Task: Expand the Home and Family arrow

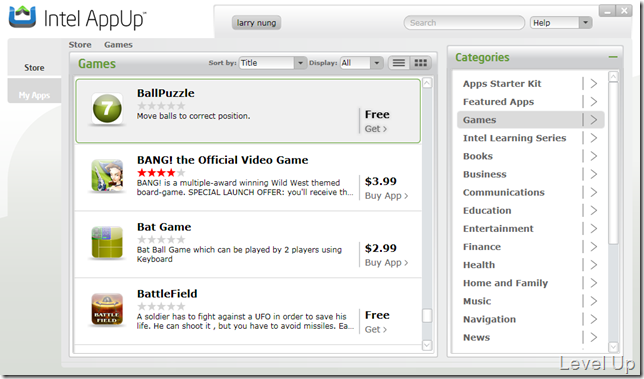Action: coord(593,283)
